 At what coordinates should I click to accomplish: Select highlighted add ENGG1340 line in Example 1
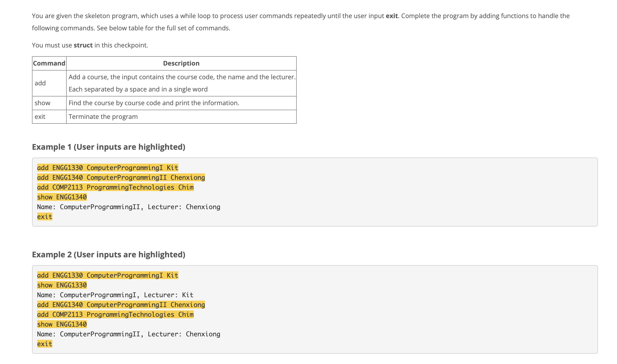(121, 177)
